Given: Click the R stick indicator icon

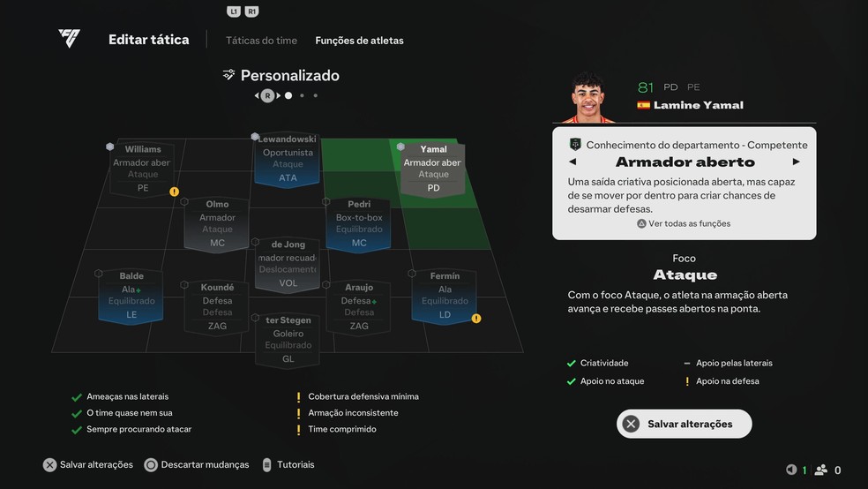Looking at the screenshot, I should (x=267, y=96).
